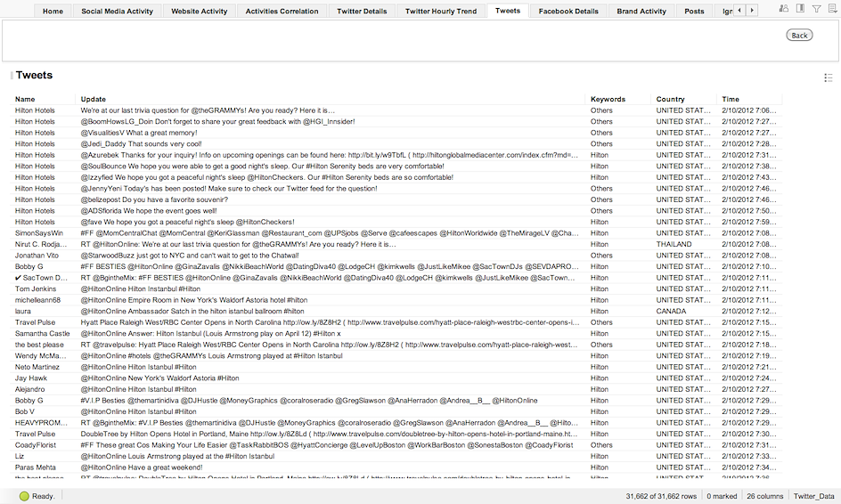Click the '@Jedi_Daddy That sounds very cool!' tweet
Viewport: 841px width, 504px height.
tap(141, 143)
